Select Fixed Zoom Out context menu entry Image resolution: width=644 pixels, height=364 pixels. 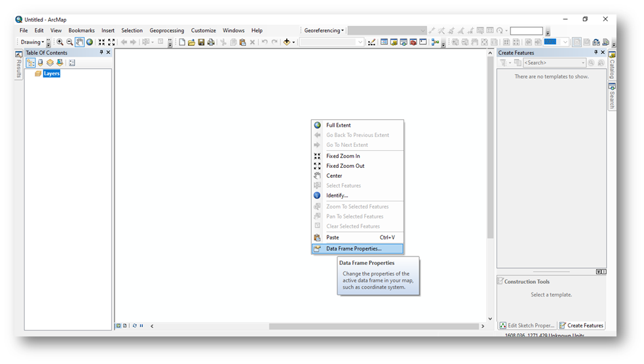357,166
